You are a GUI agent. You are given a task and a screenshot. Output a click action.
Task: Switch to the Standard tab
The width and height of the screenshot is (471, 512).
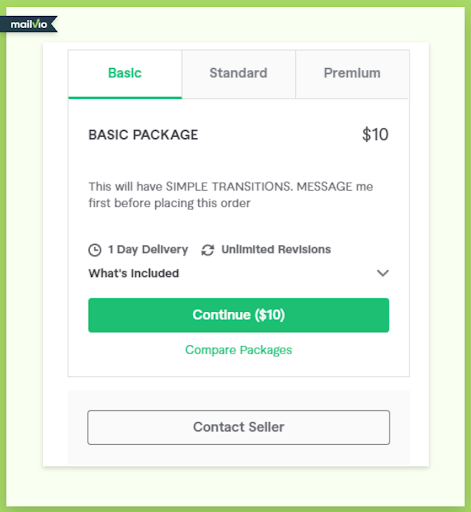click(239, 74)
